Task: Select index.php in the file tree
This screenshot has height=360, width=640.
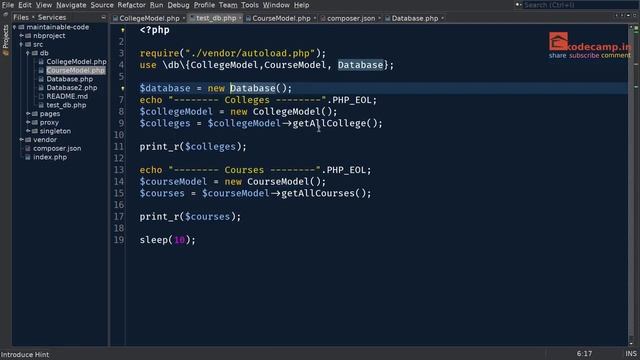Action: (50, 157)
